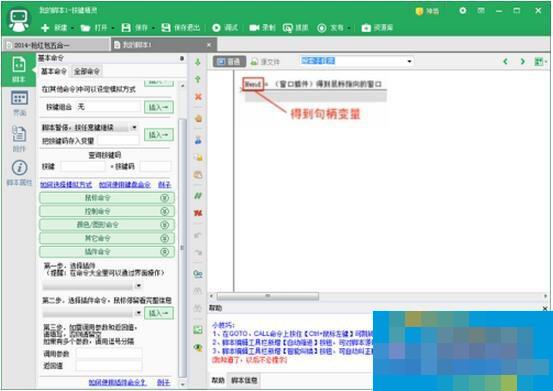Click the publish (发布) toolbar icon
Screen dimensions: 553x391
point(322,28)
